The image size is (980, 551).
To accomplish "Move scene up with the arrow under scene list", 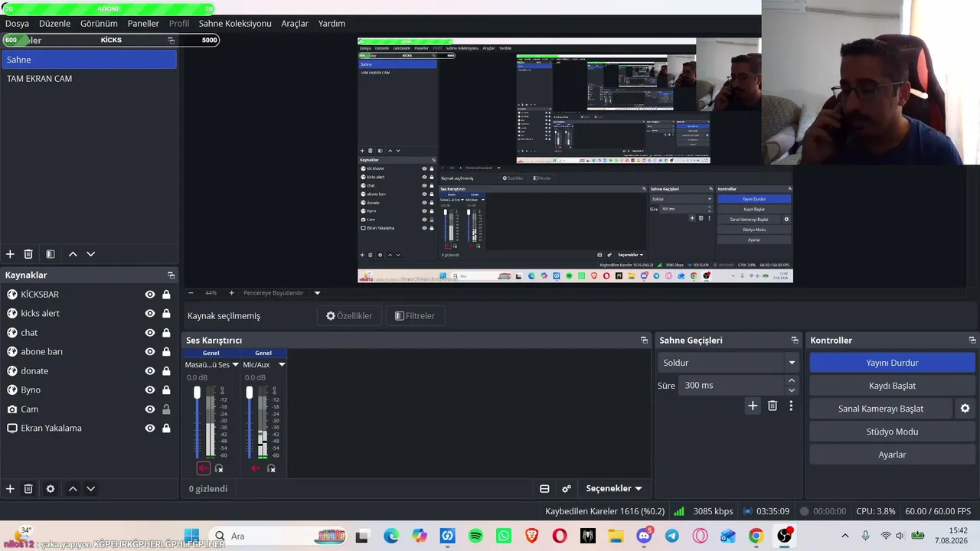I will tap(73, 254).
